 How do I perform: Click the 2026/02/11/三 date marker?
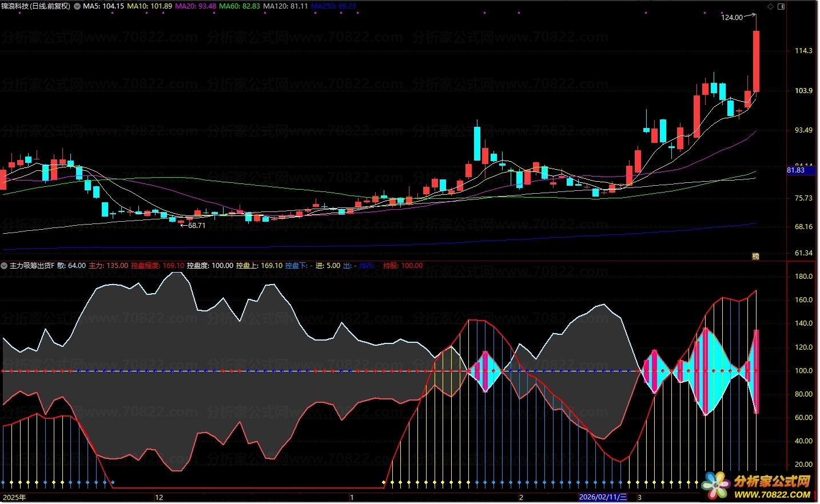point(603,497)
